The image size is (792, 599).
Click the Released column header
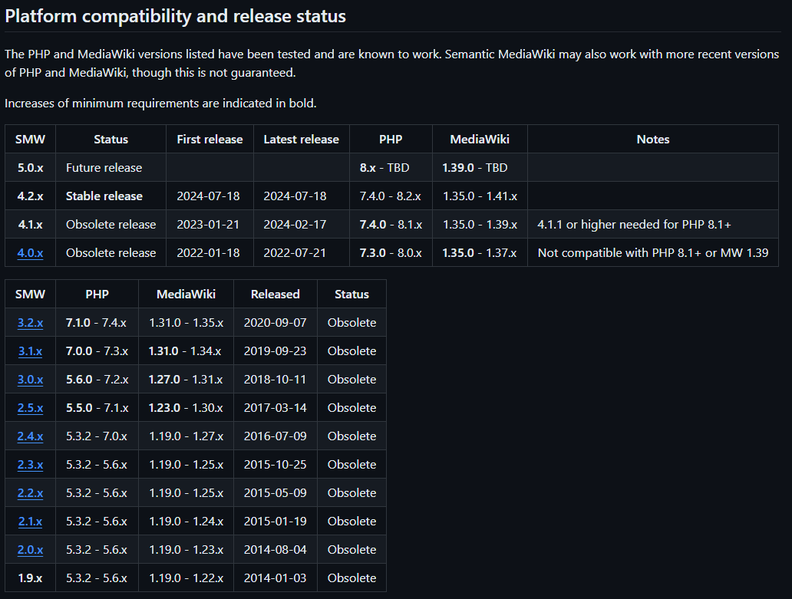click(275, 294)
